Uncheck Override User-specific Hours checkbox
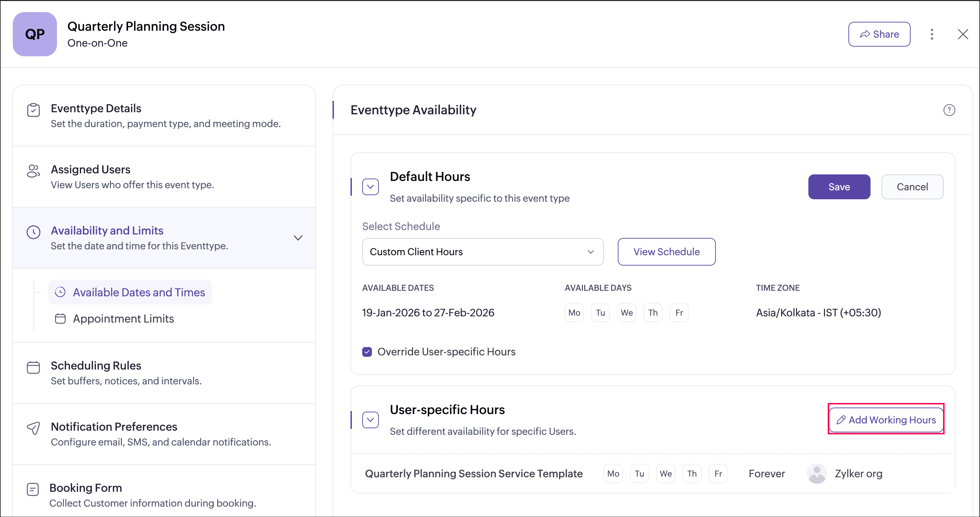Viewport: 980px width, 517px height. click(367, 352)
